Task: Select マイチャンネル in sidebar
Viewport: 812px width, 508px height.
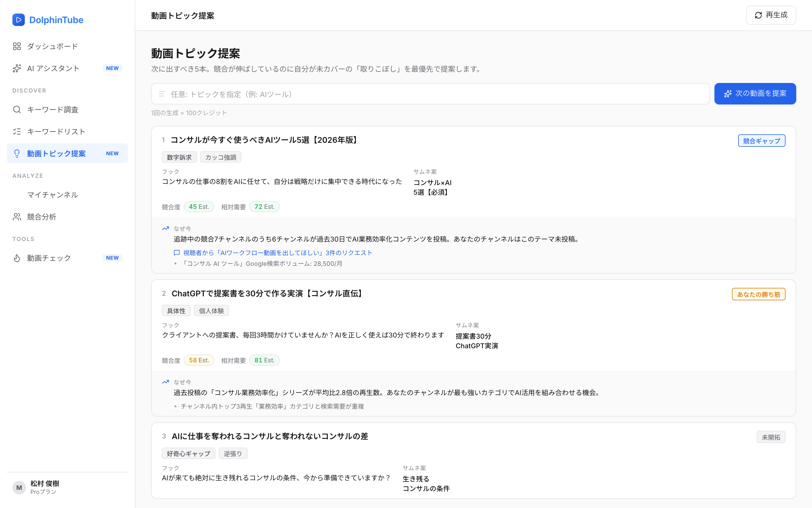Action: [67, 195]
